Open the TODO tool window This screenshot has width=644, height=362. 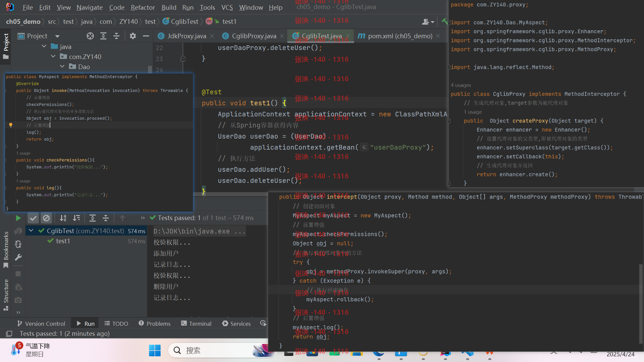(x=116, y=323)
